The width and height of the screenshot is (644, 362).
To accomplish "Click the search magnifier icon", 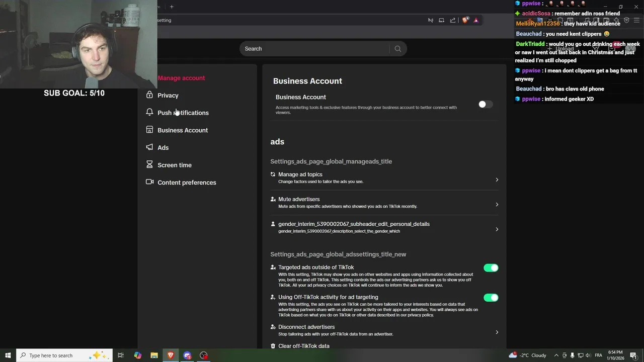I will coord(397,49).
